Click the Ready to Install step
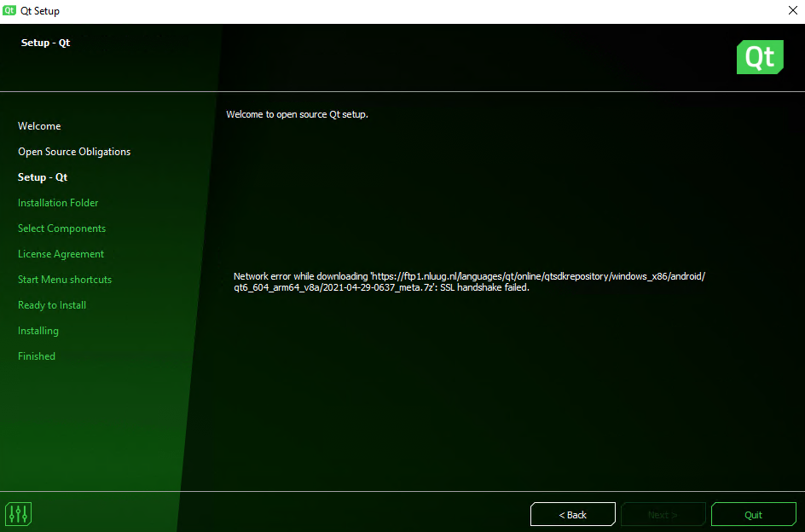Screen dimensions: 805x532 (52, 305)
